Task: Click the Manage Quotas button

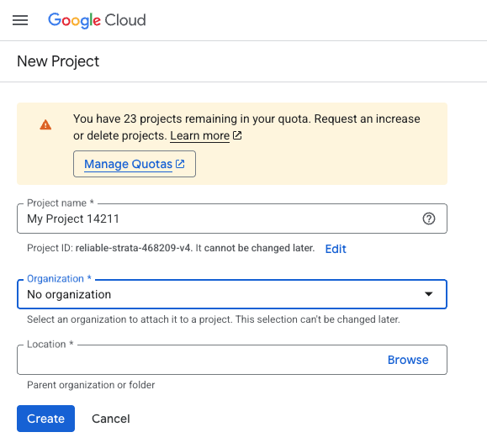Action: point(135,164)
